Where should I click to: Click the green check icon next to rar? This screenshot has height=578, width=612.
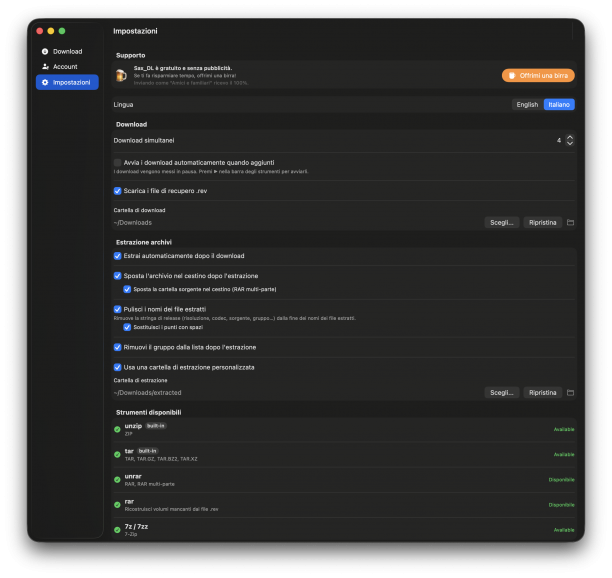[x=117, y=505]
